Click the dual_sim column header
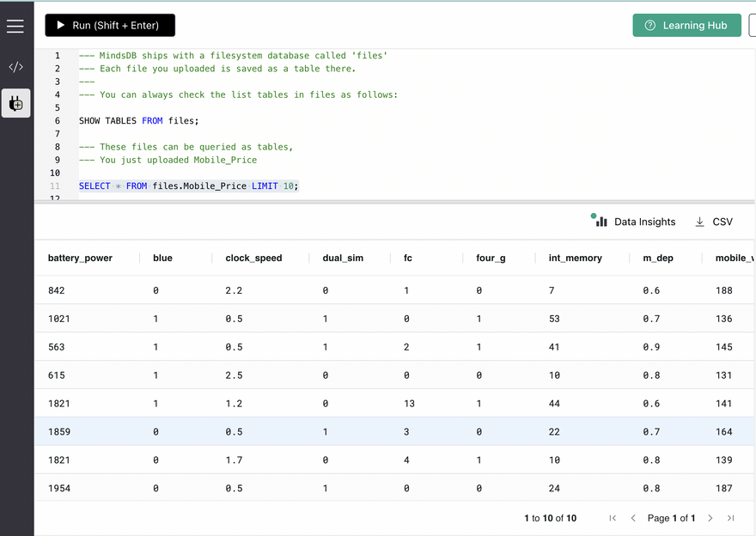756x536 pixels. click(343, 258)
